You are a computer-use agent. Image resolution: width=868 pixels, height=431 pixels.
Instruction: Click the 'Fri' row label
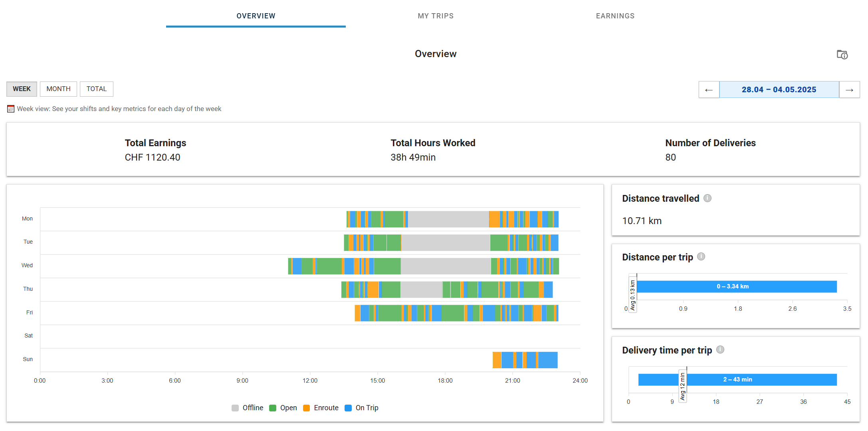coord(30,312)
